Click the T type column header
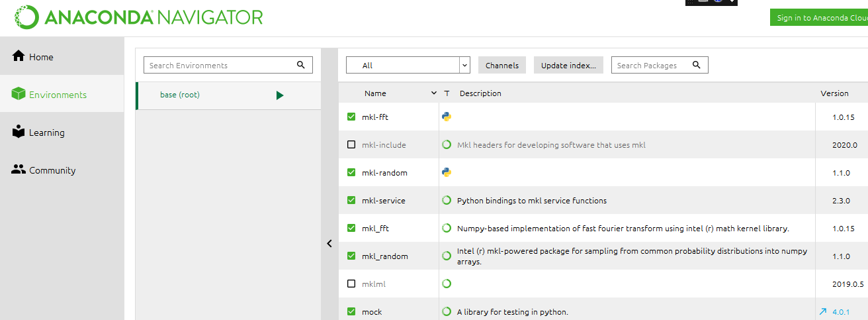 click(x=447, y=93)
